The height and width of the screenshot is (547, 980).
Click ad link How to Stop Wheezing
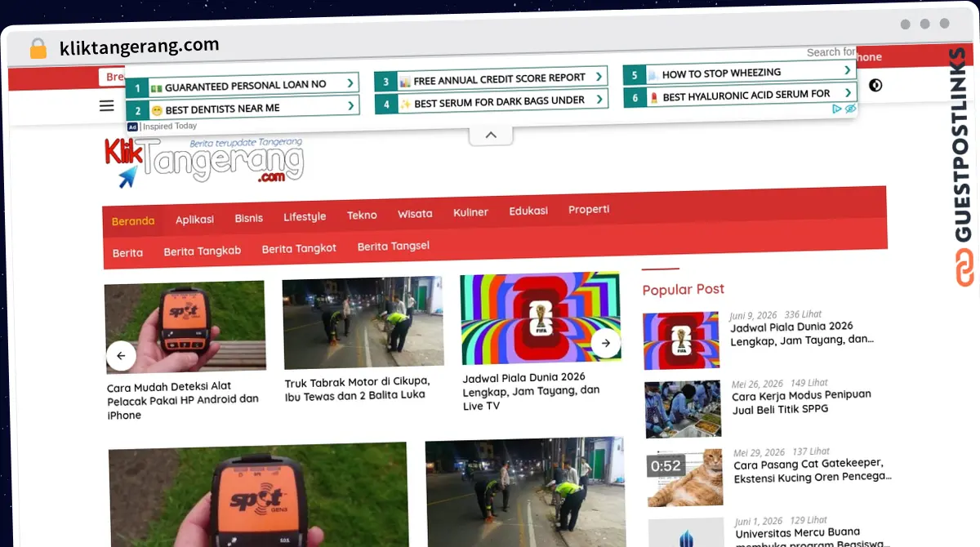point(740,73)
